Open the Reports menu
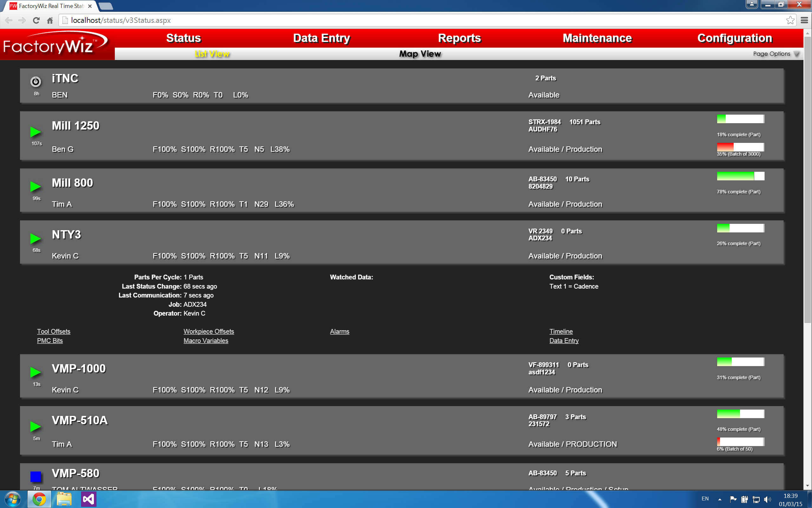Screen dimensions: 812x508 [459, 38]
